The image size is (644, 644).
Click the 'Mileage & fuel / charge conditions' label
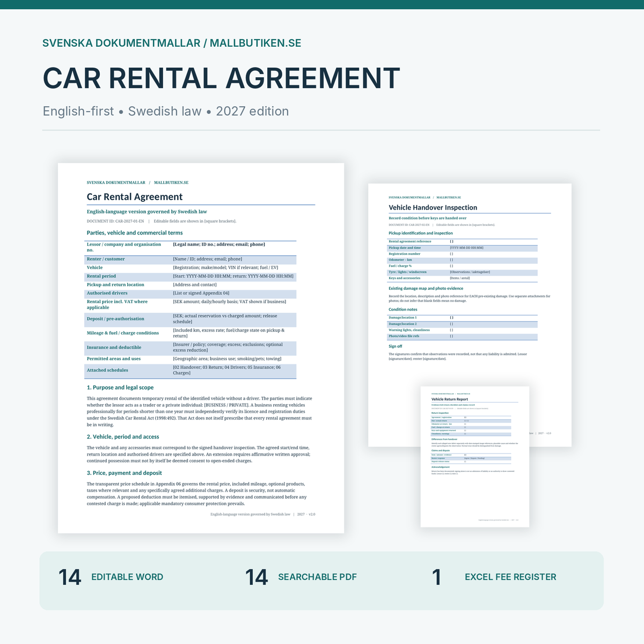[x=123, y=333]
